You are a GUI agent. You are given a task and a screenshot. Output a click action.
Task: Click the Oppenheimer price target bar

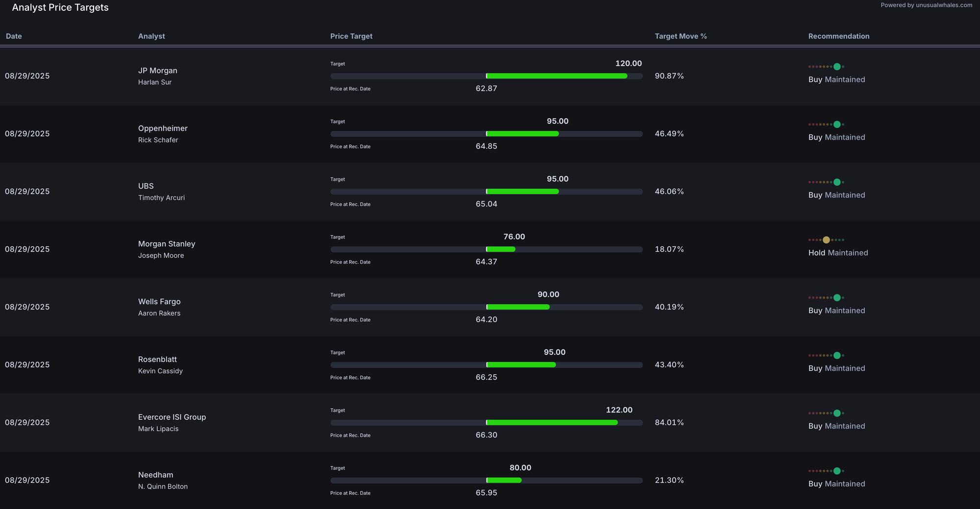487,134
